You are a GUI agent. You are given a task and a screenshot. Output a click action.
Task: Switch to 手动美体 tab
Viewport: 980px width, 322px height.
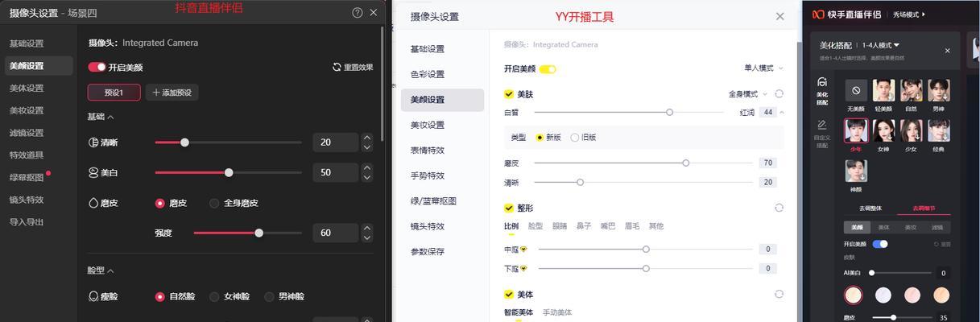click(557, 312)
